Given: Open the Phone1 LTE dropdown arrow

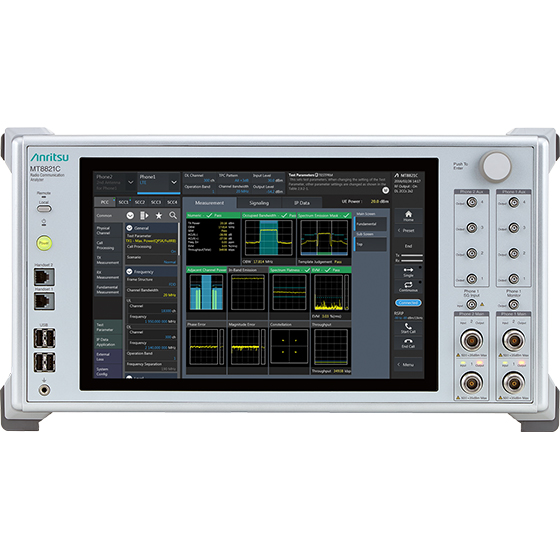Looking at the screenshot, I should point(174,182).
